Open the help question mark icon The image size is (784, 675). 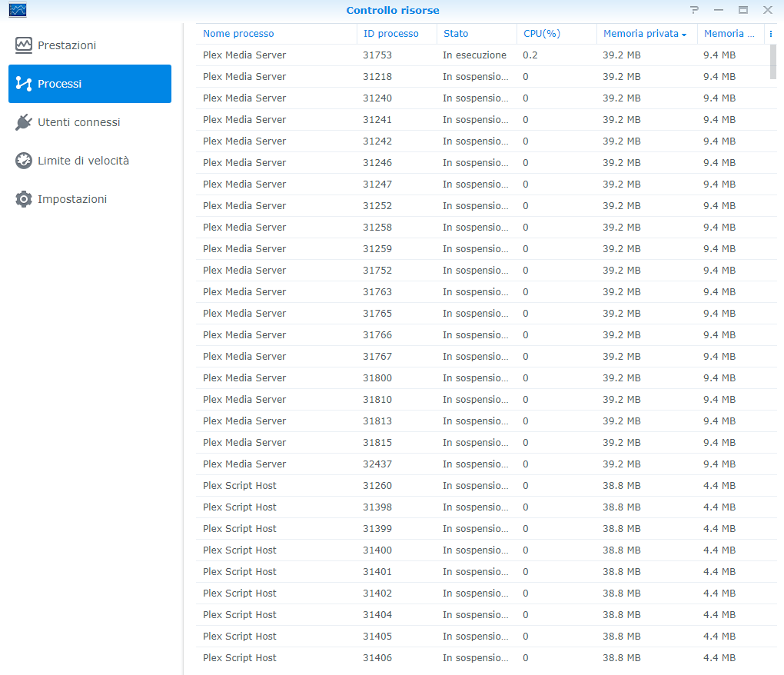[695, 10]
